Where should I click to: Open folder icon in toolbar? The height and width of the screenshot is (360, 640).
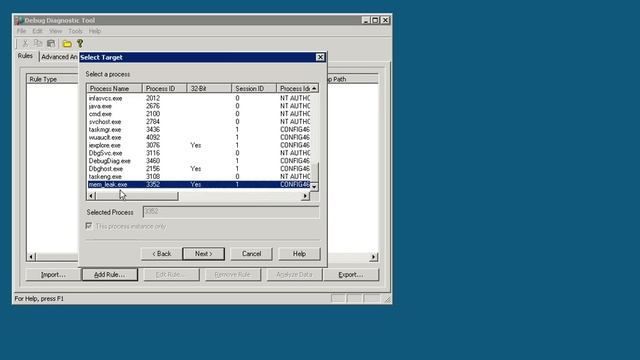[67, 43]
